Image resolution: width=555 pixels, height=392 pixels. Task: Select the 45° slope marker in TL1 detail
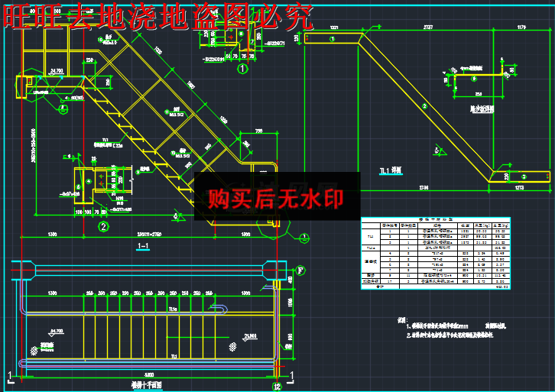pos(439,150)
